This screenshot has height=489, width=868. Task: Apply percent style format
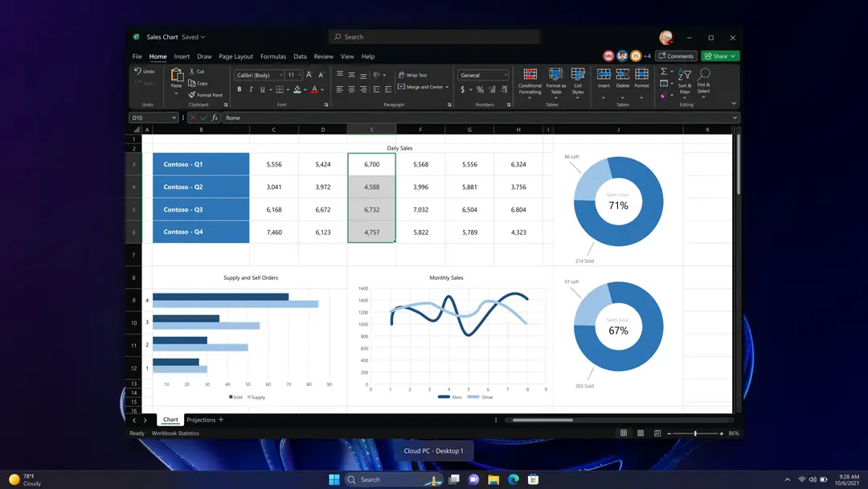[480, 89]
